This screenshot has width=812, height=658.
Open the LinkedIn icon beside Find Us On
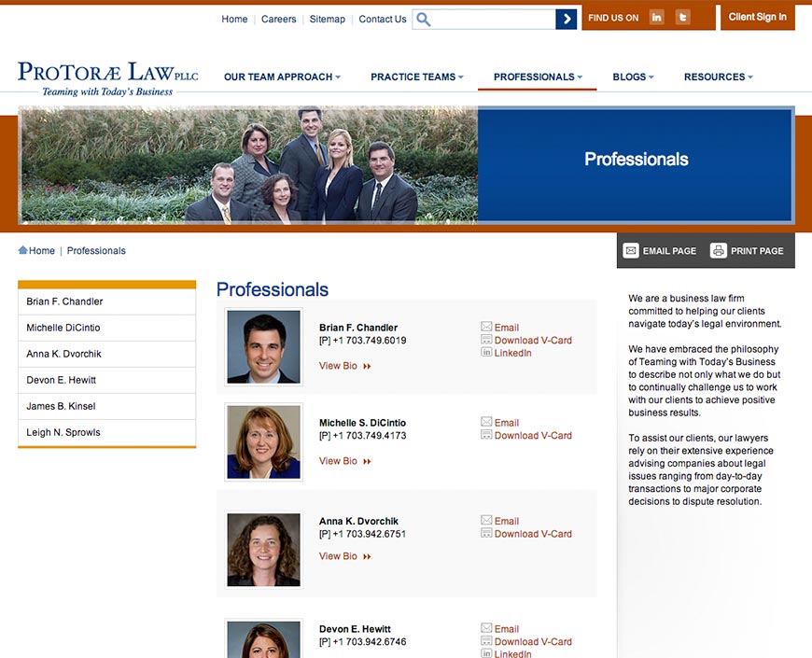click(657, 18)
